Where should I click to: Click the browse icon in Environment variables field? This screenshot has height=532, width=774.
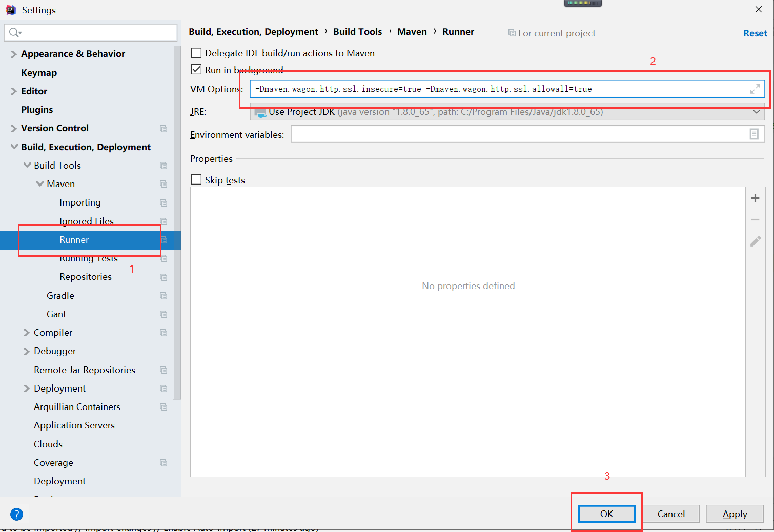pos(753,134)
